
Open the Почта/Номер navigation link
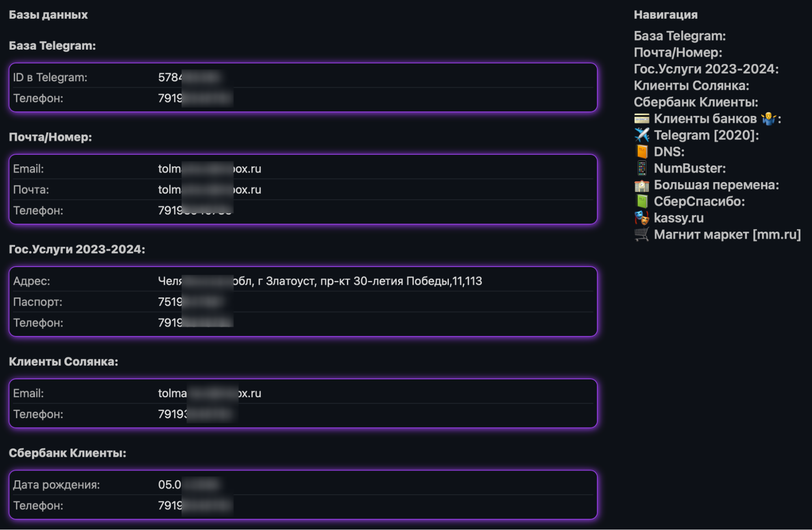(x=678, y=52)
